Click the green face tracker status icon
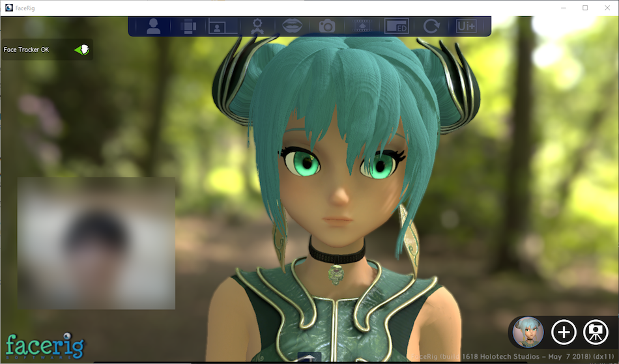This screenshot has width=619, height=364. (x=82, y=49)
